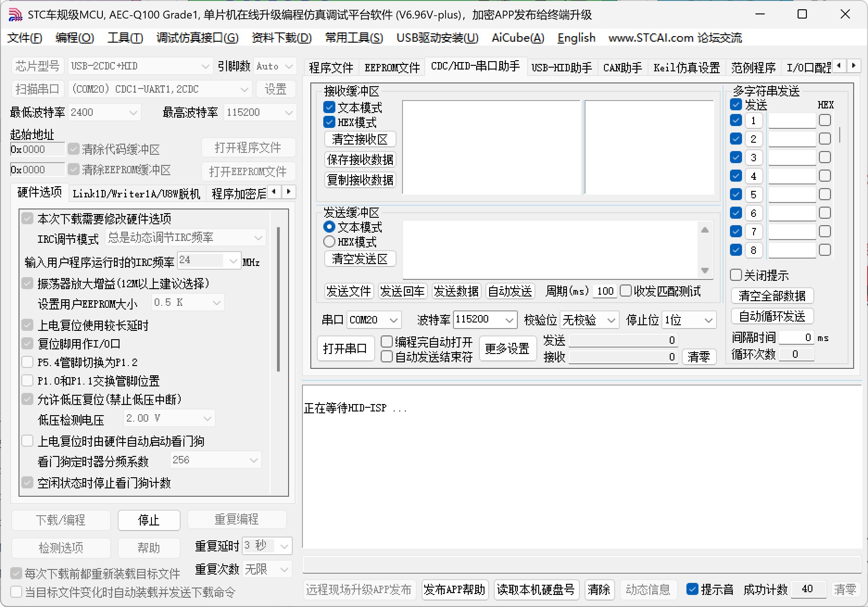Click 自动循环发送 button

click(x=772, y=316)
